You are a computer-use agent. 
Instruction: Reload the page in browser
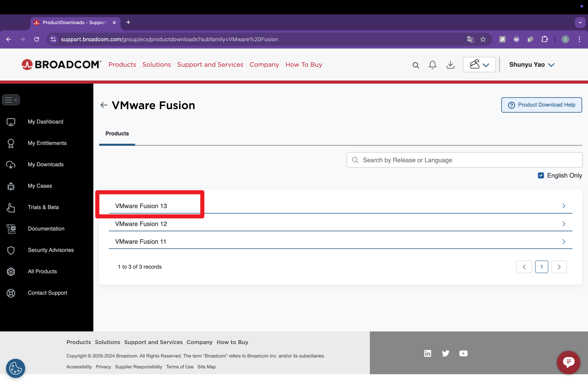[37, 39]
